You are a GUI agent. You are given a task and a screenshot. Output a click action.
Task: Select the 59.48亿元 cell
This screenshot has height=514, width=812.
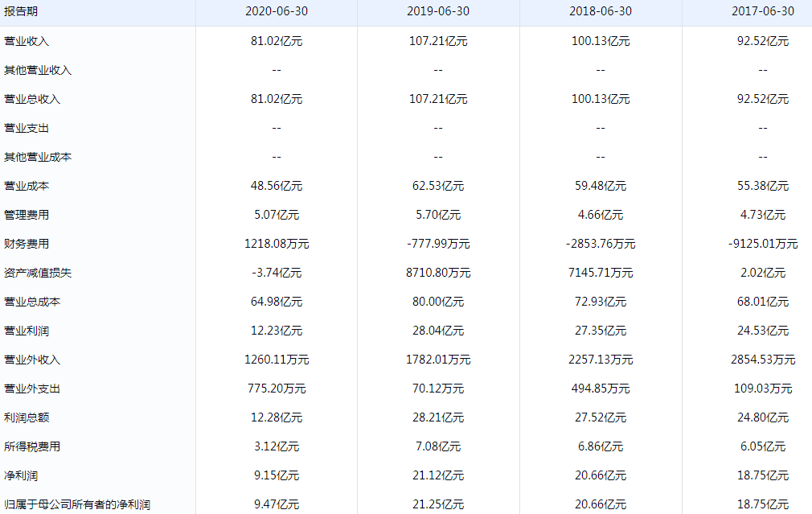pyautogui.click(x=601, y=186)
